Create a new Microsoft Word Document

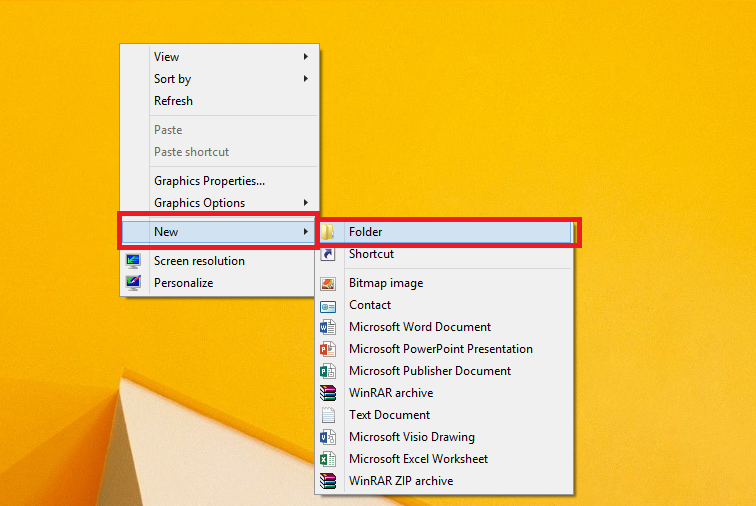click(x=445, y=327)
